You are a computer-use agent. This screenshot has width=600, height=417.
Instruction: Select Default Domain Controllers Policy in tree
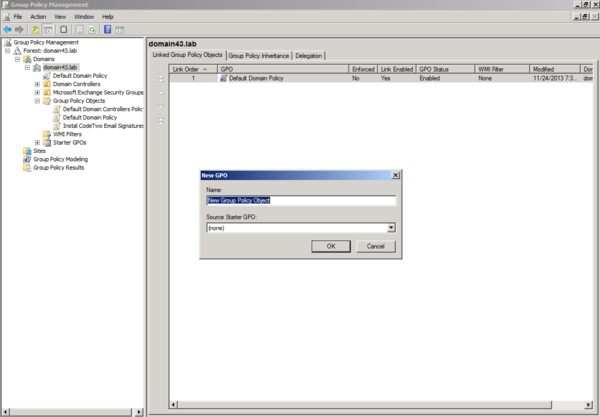pos(103,109)
